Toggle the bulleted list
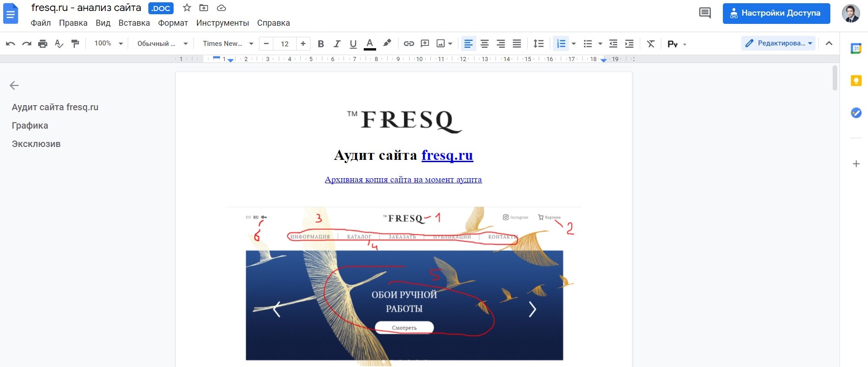 click(587, 44)
